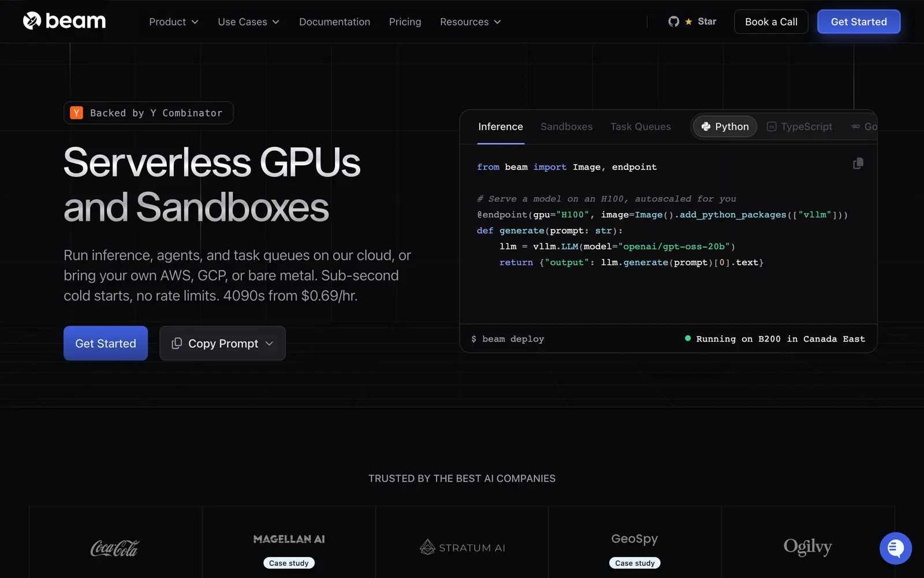Click Book a Call button
This screenshot has width=924, height=578.
pos(771,22)
